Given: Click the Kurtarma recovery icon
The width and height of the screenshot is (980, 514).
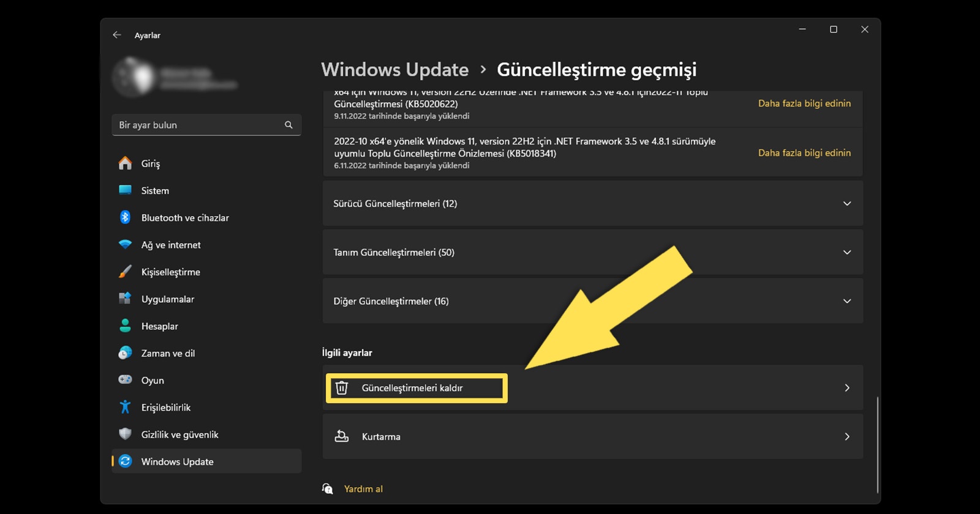Looking at the screenshot, I should [342, 436].
